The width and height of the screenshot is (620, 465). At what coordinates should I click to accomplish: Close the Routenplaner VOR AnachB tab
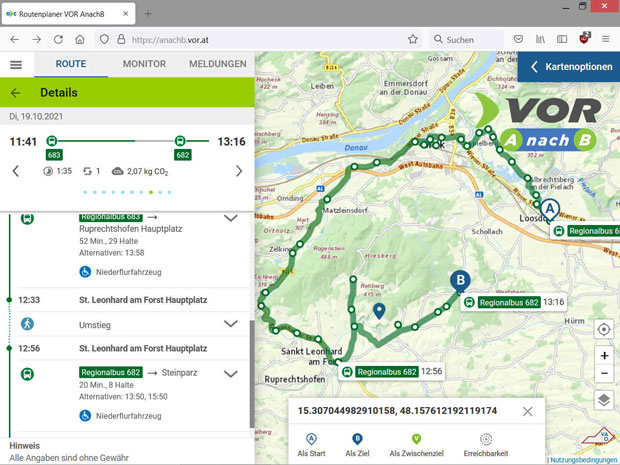click(125, 14)
